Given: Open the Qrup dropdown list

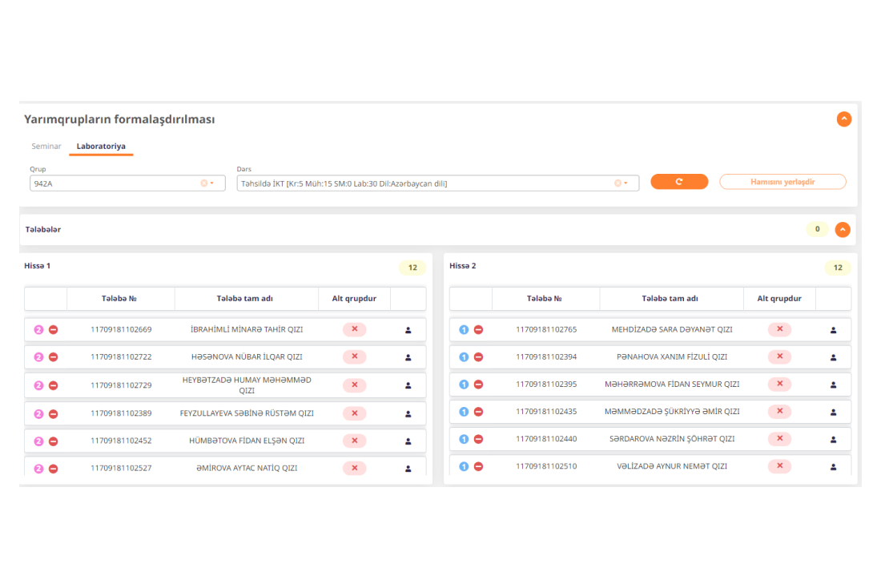Looking at the screenshot, I should [212, 183].
